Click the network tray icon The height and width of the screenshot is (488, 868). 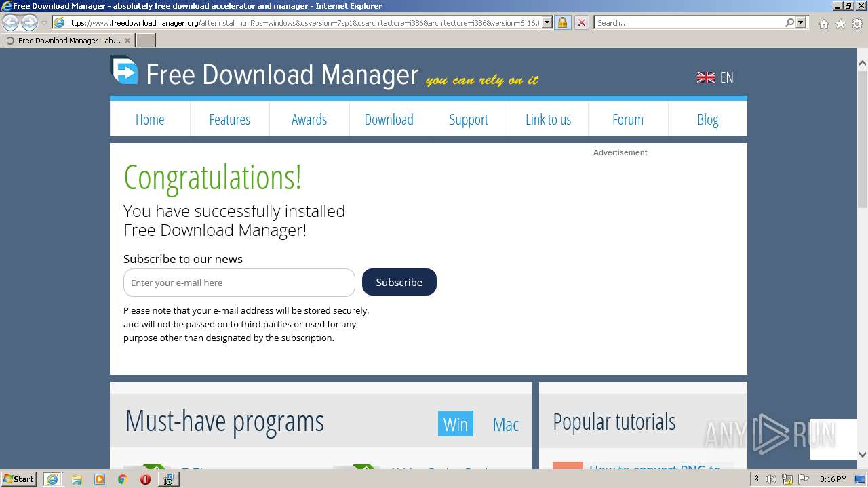coord(787,479)
